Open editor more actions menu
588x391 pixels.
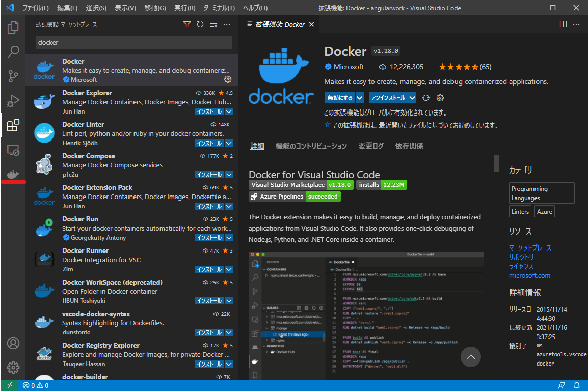(576, 24)
